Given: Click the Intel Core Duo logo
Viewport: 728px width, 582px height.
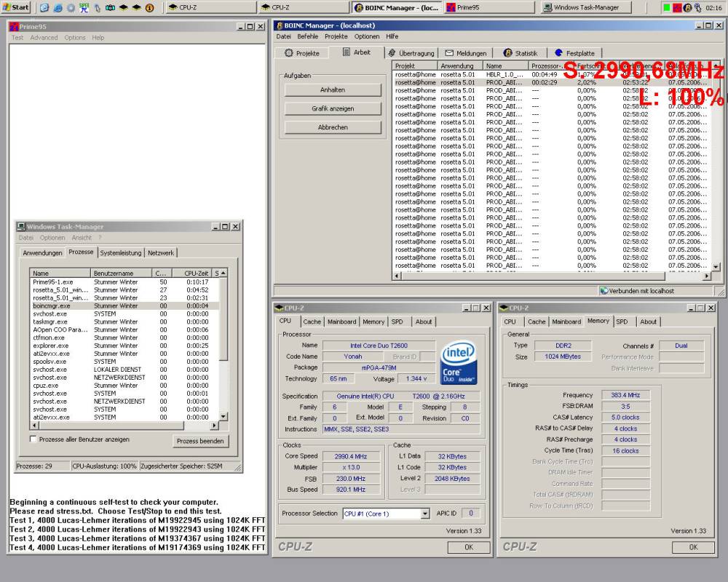Looking at the screenshot, I should (458, 362).
